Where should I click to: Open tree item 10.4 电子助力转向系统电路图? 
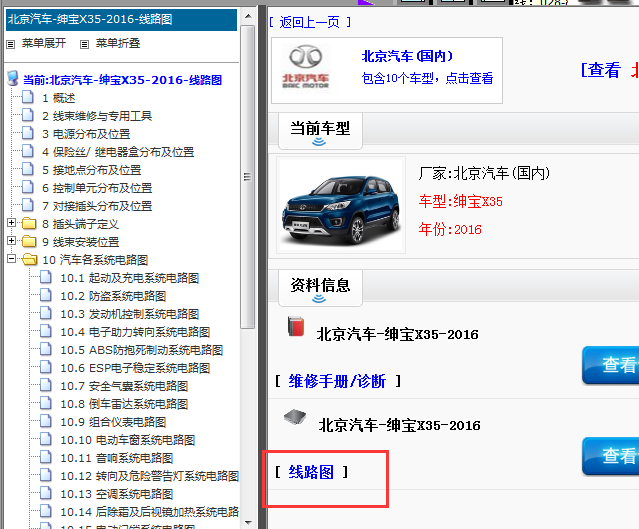tap(135, 333)
